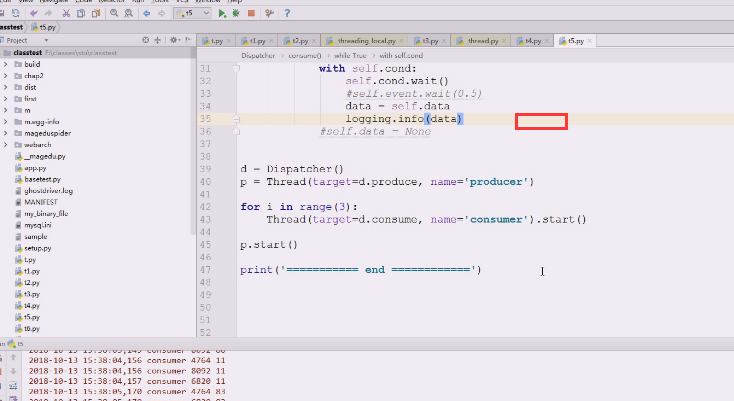Click the consume() breadcrumb
734x401 pixels.
(x=304, y=55)
